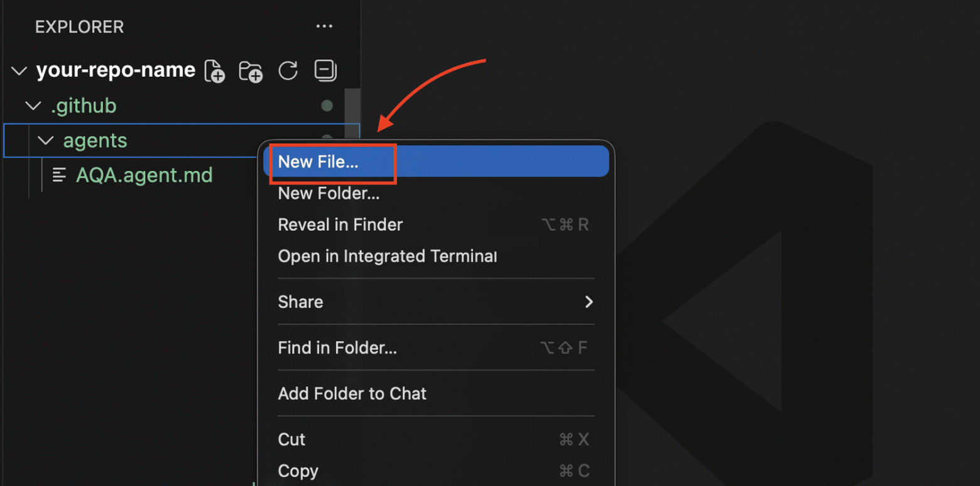
Task: Click the New Folder icon in Explorer toolbar
Action: click(x=251, y=70)
